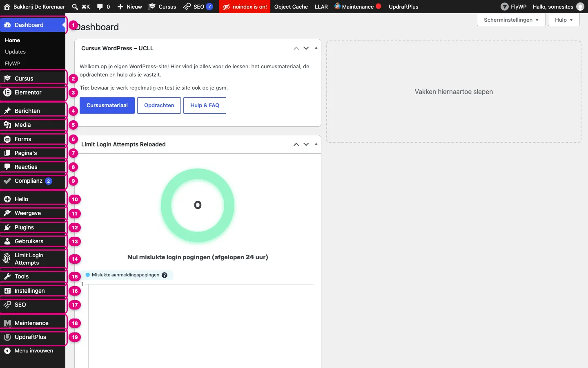Viewport: 588px width, 368px height.
Task: Open Maintenance in the admin bar
Action: pos(358,7)
